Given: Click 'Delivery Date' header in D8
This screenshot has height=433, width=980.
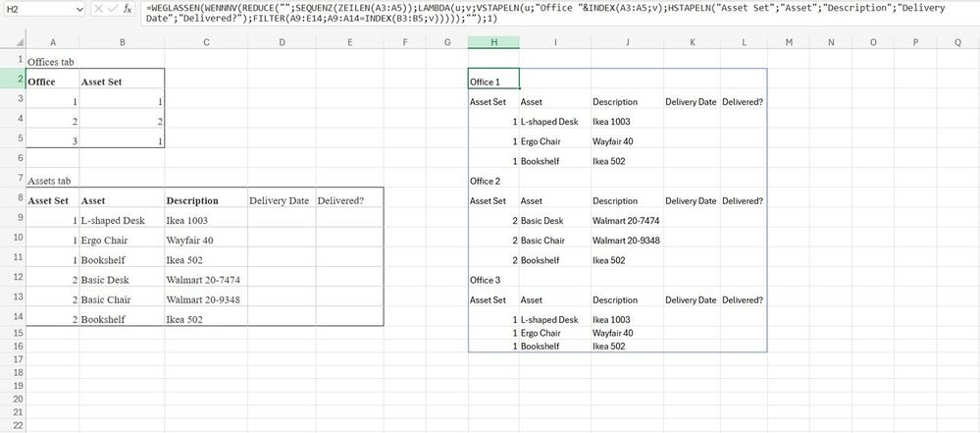Looking at the screenshot, I should (282, 197).
